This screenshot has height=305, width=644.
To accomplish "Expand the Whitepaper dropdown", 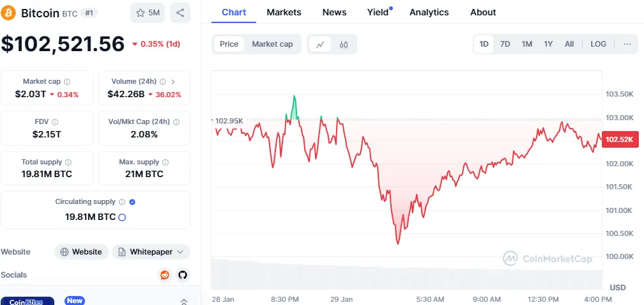I will click(151, 252).
